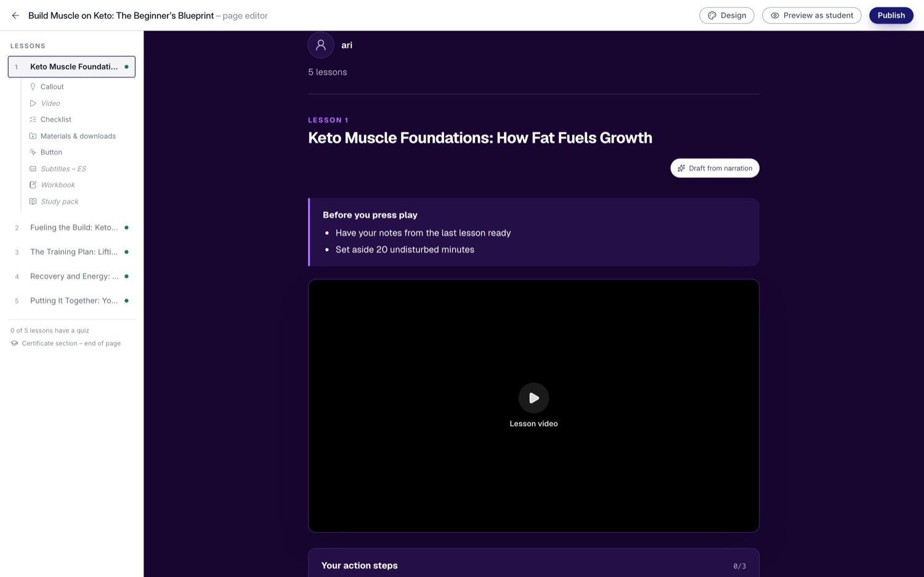Click the LESSON 1 label
This screenshot has height=577, width=924.
click(328, 120)
